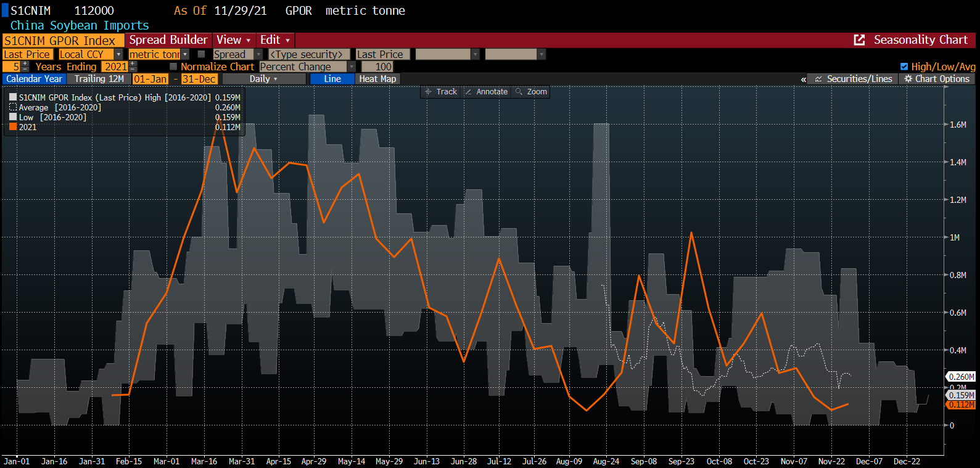Select the Trailing 12M range button
This screenshot has width=980, height=468.
click(x=99, y=79)
